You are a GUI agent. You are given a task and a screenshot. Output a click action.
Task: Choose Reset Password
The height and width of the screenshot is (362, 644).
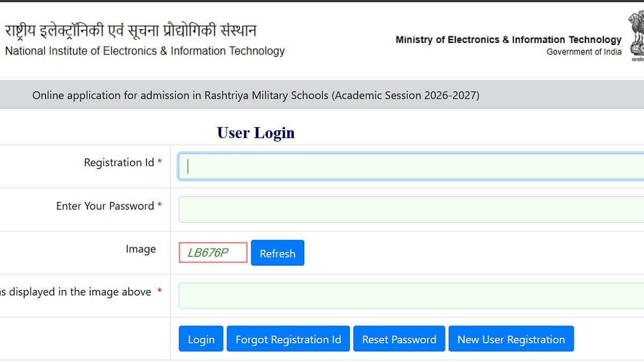[399, 339]
